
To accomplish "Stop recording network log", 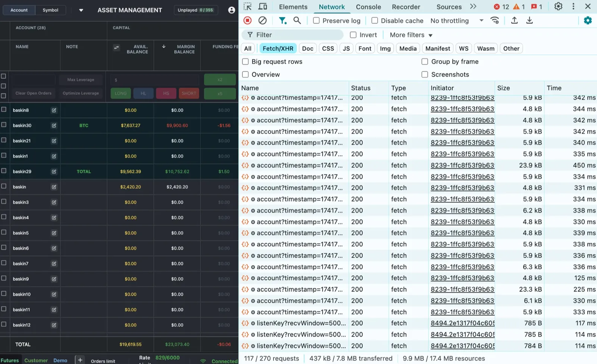I will click(x=247, y=21).
